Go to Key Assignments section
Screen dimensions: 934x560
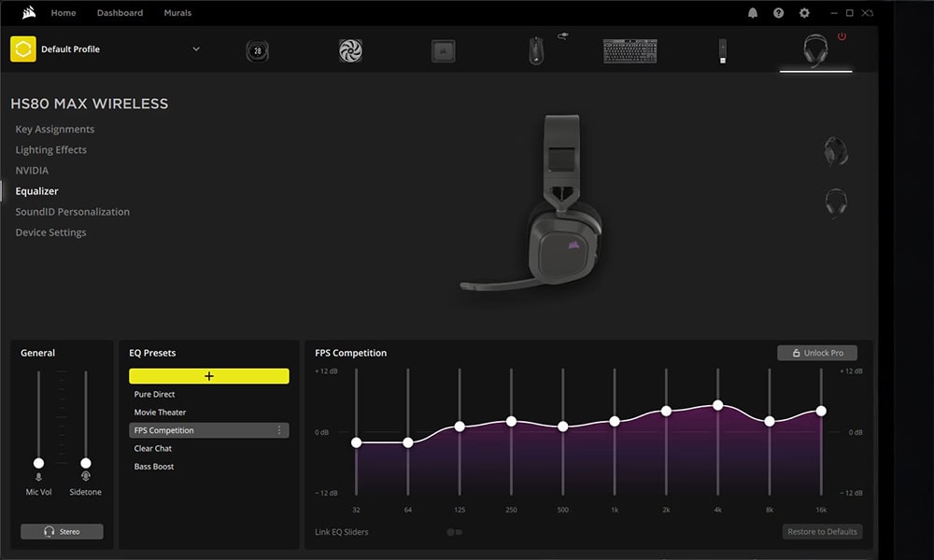click(x=55, y=129)
